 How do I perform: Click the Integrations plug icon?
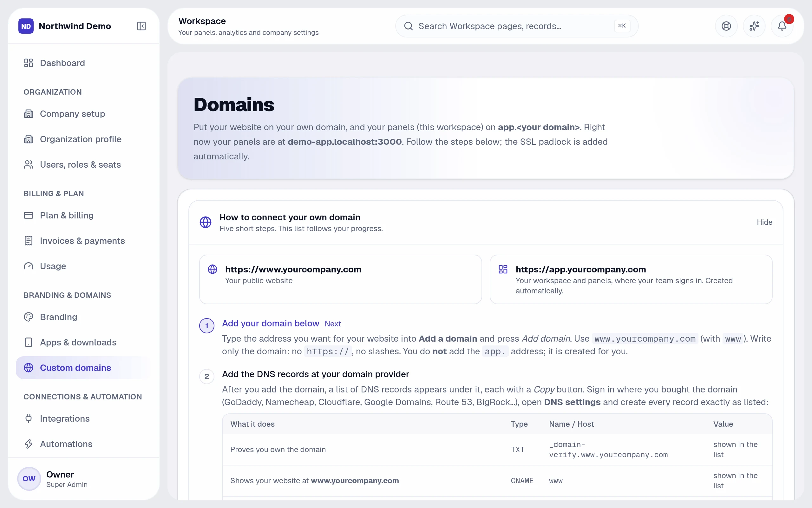tap(29, 418)
